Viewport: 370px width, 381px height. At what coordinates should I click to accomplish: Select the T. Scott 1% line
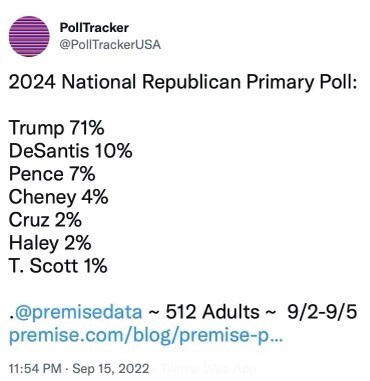(x=58, y=266)
